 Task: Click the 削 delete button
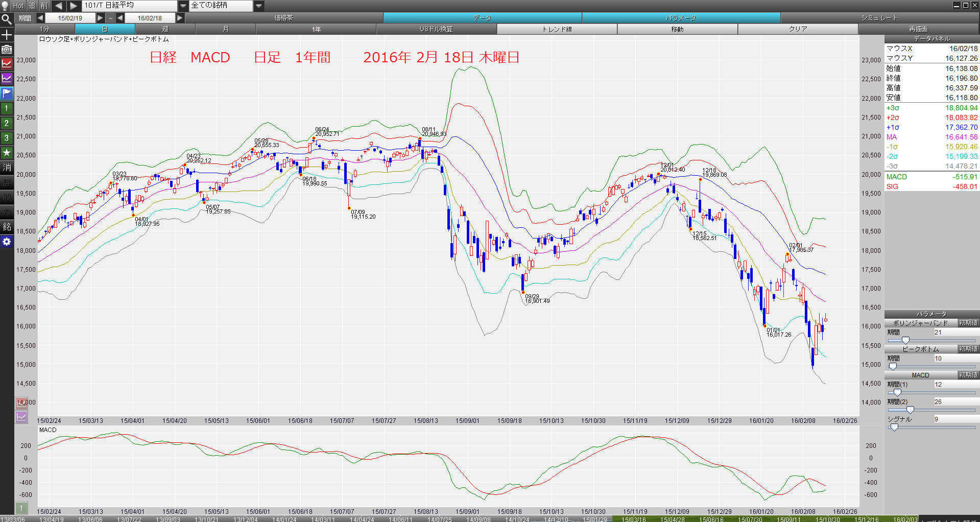pos(44,6)
